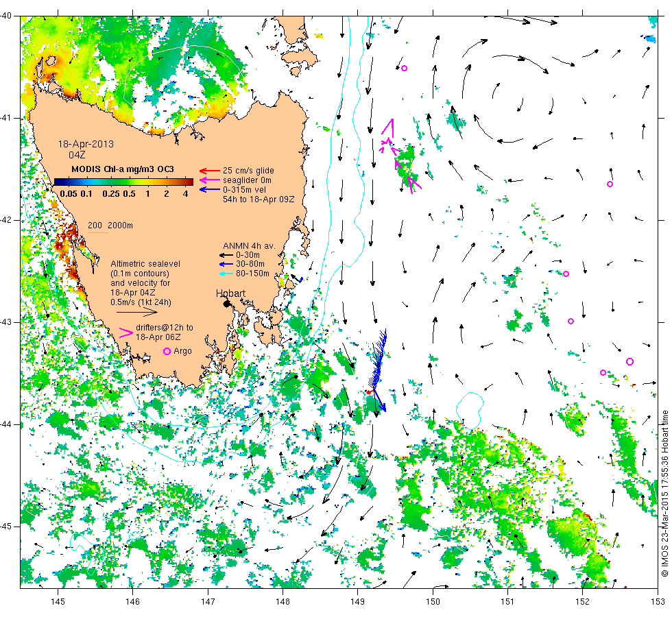The width and height of the screenshot is (672, 617).
Task: Click the 'Hobart' city label
Action: click(230, 293)
